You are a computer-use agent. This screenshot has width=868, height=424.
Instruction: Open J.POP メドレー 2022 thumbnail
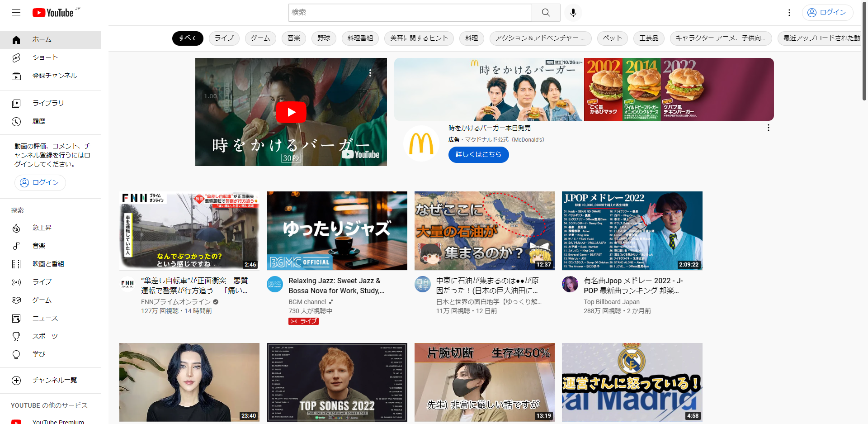click(632, 231)
